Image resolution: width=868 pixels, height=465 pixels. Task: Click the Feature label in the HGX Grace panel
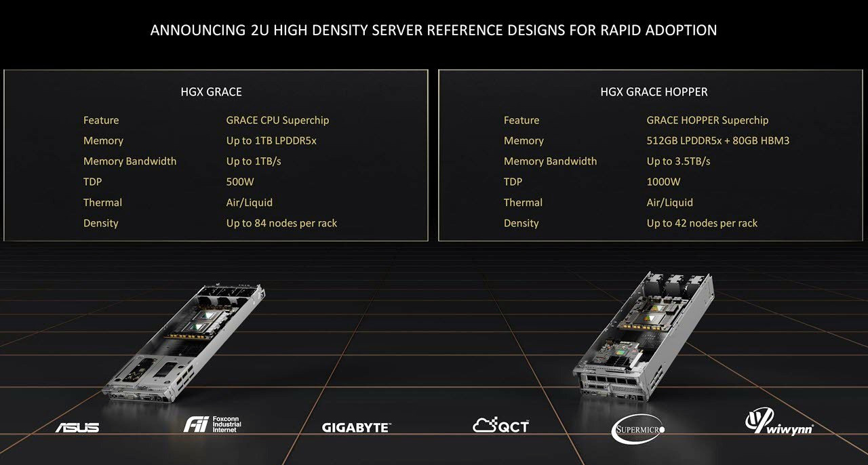(x=101, y=121)
